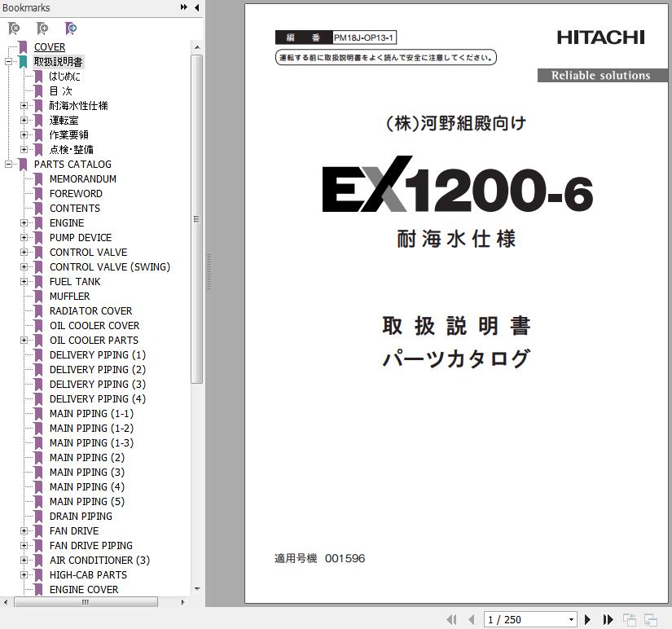Click the delete bookmark icon

click(x=14, y=29)
